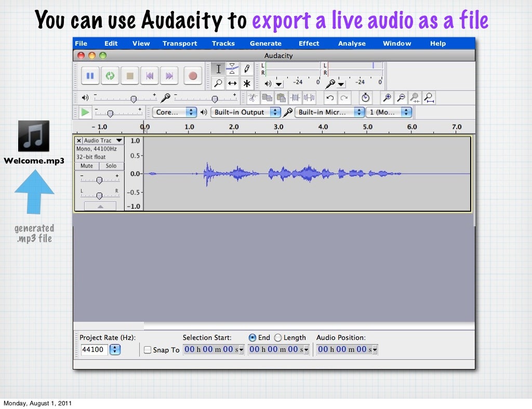
Task: Open the Built-in Output device dropdown
Action: [246, 112]
